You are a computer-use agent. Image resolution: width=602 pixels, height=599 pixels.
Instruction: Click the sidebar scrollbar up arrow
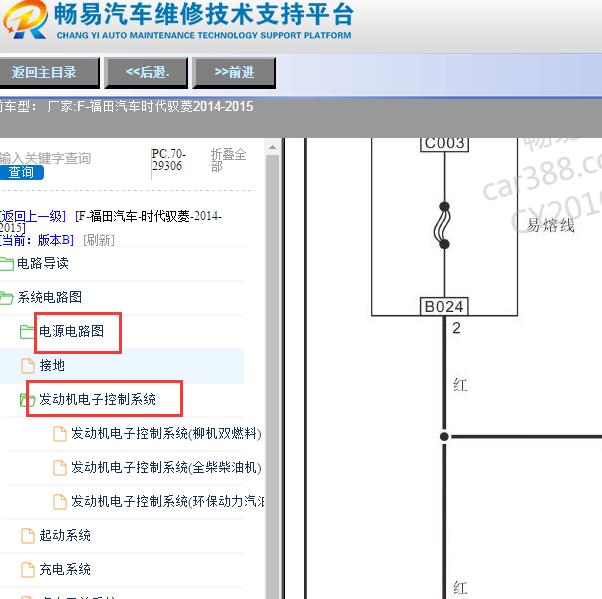coord(272,147)
